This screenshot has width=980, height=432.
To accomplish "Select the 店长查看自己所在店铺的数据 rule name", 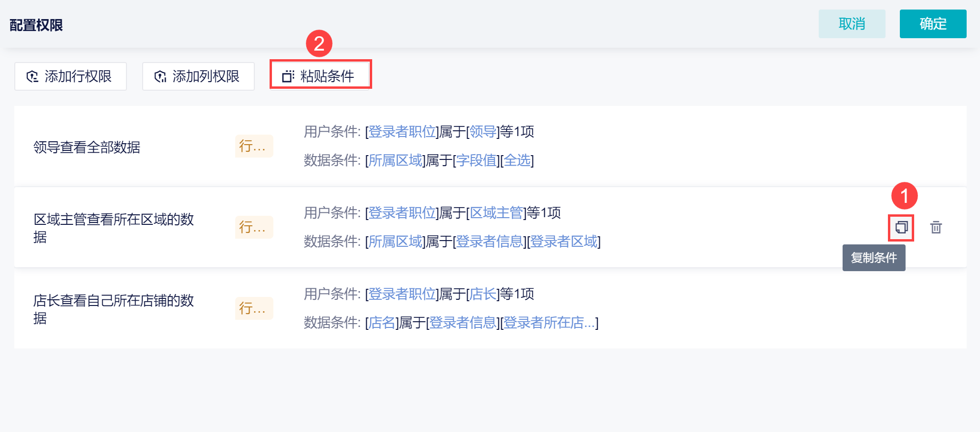I will [114, 309].
